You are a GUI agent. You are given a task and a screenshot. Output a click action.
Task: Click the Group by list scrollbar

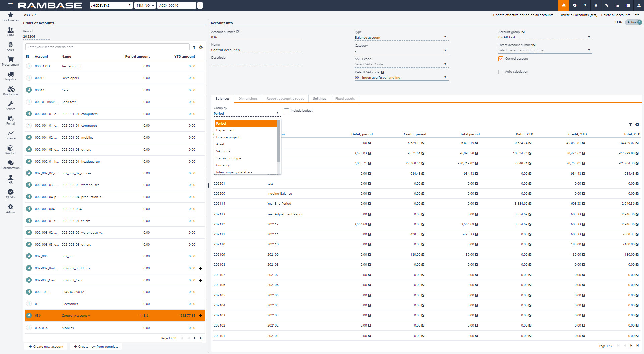(x=279, y=141)
